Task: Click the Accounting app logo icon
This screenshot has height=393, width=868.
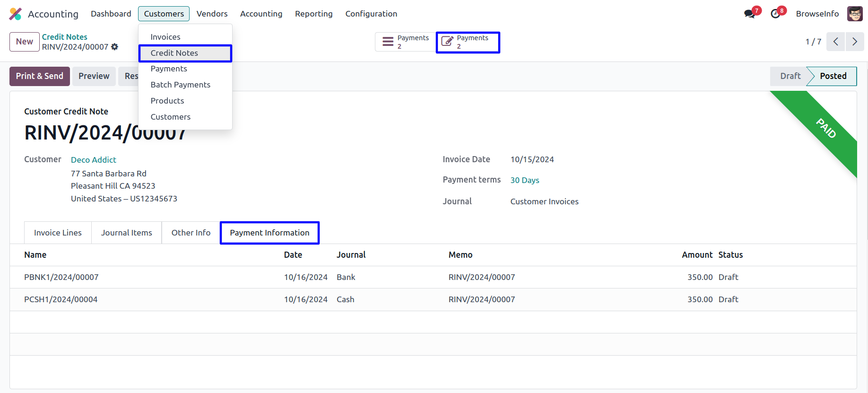Action: [16, 14]
